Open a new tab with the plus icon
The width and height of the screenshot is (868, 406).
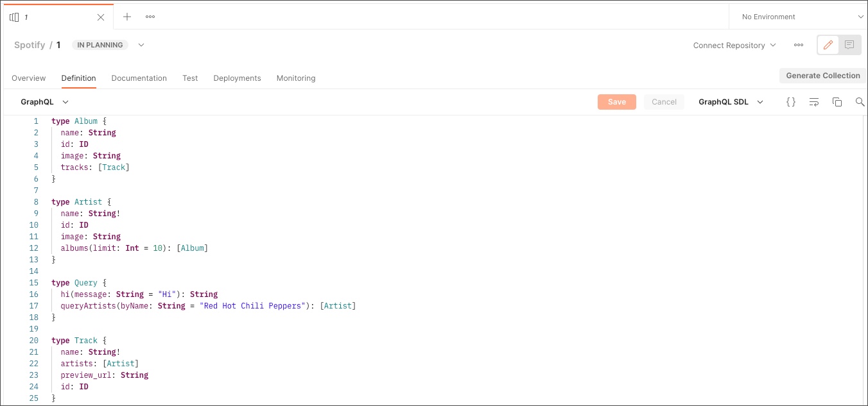[x=126, y=17]
